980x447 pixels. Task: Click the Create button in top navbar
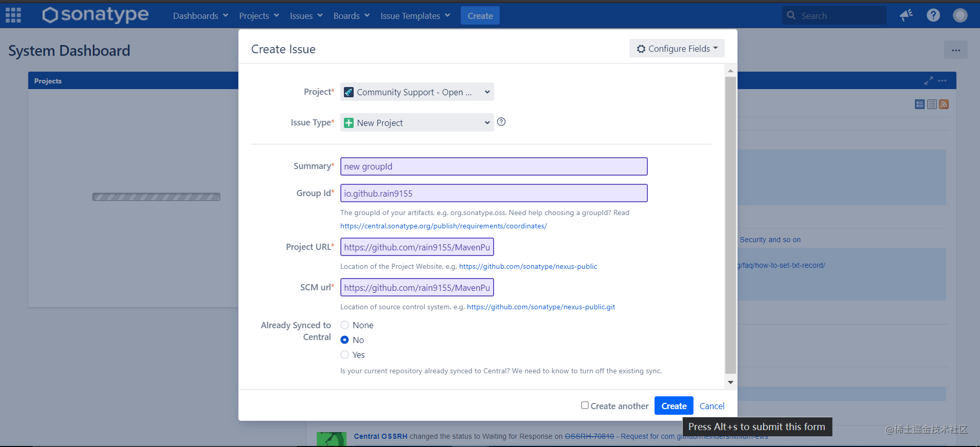pyautogui.click(x=480, y=16)
